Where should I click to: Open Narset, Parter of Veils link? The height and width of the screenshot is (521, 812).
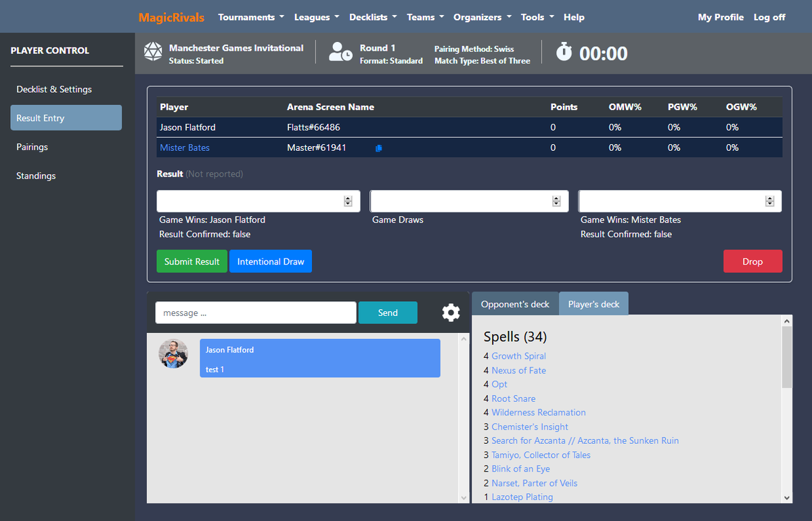pyautogui.click(x=535, y=483)
